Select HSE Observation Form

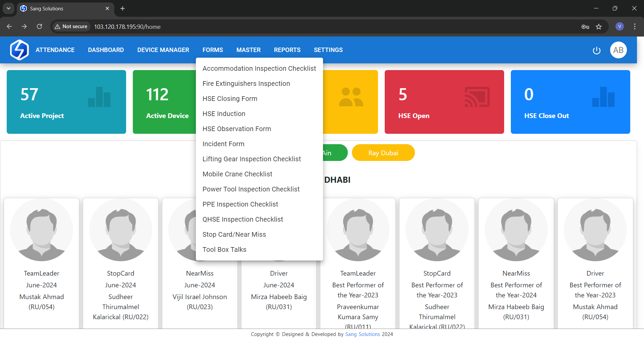pos(236,129)
